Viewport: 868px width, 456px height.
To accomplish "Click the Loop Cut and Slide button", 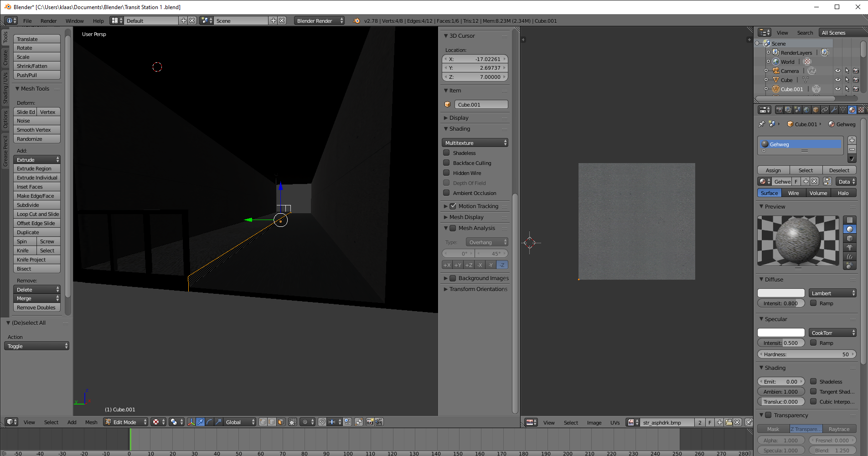I will 37,214.
